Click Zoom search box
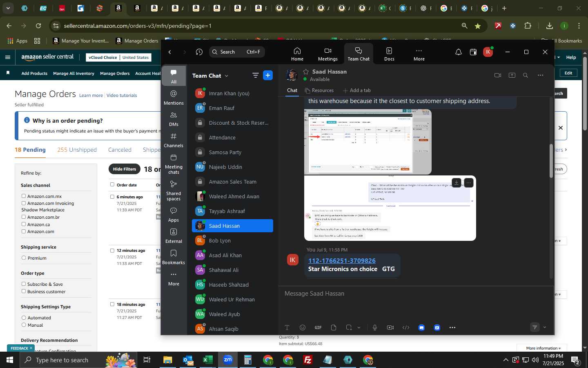 [237, 52]
